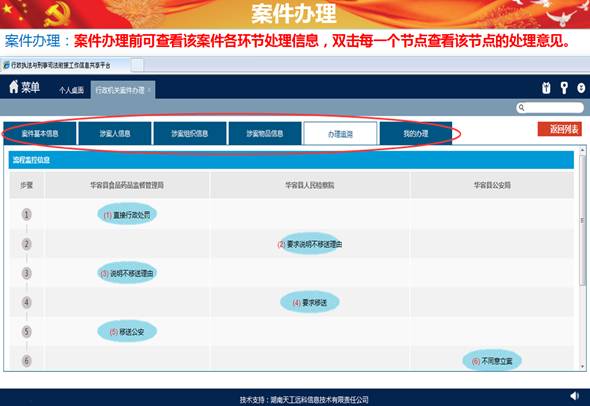Click the user badge icon in header
The image size is (590, 406).
point(546,88)
